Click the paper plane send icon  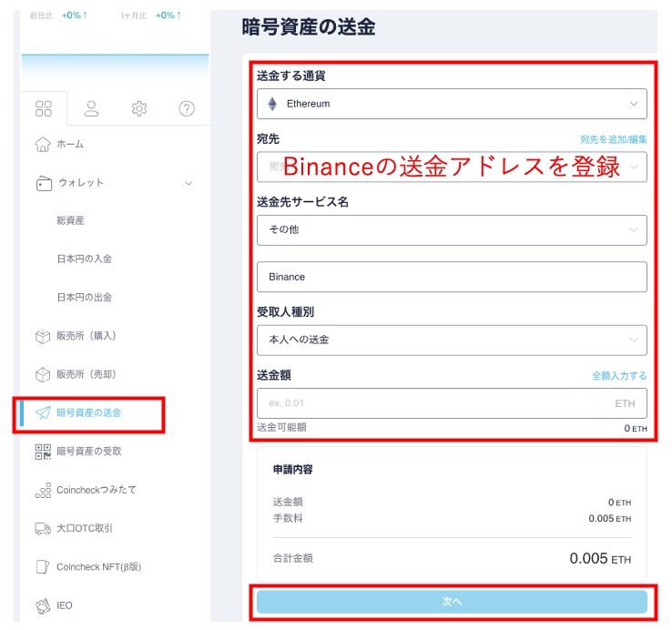pos(43,413)
